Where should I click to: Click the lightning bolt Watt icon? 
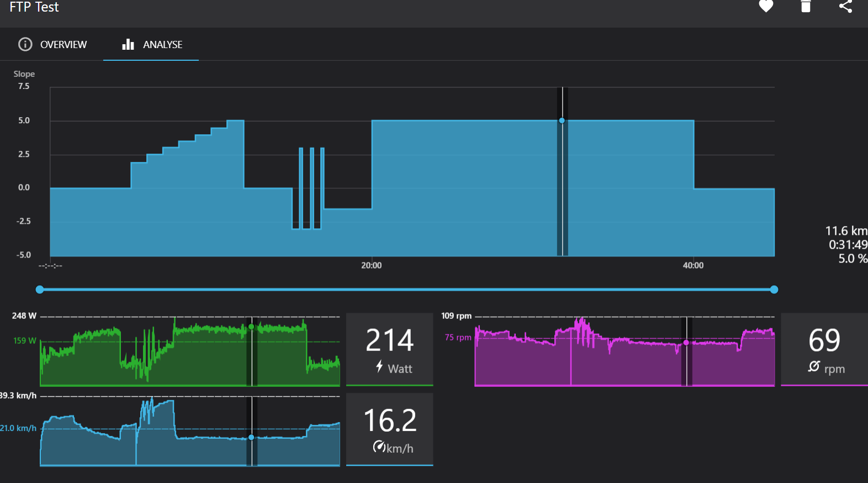(x=379, y=366)
